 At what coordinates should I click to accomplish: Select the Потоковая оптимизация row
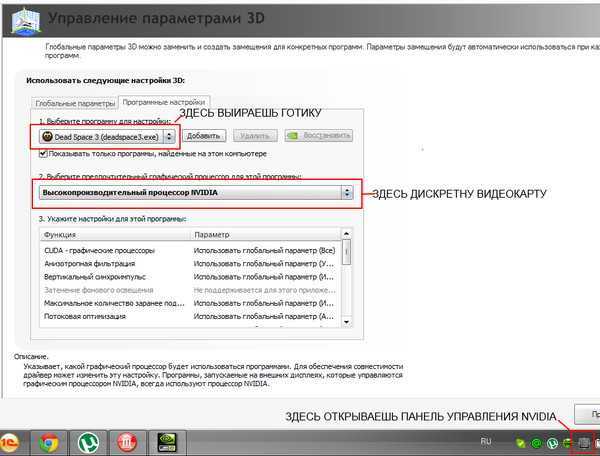190,316
